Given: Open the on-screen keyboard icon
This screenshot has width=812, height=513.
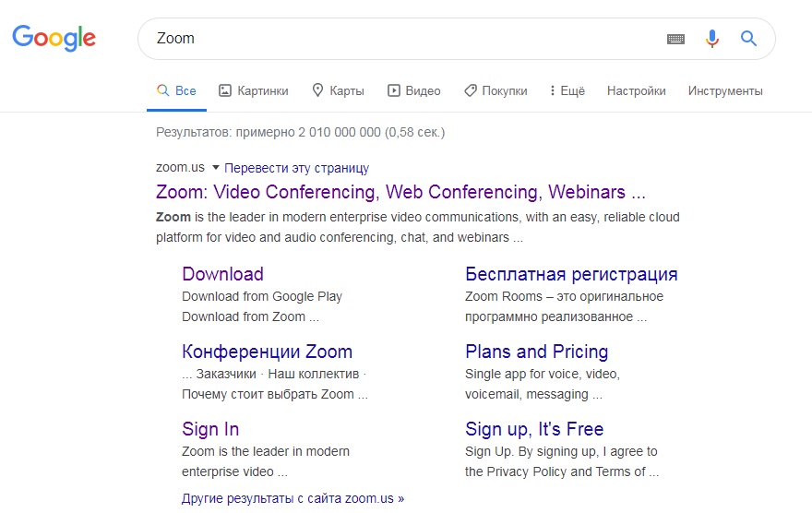Looking at the screenshot, I should (x=675, y=39).
